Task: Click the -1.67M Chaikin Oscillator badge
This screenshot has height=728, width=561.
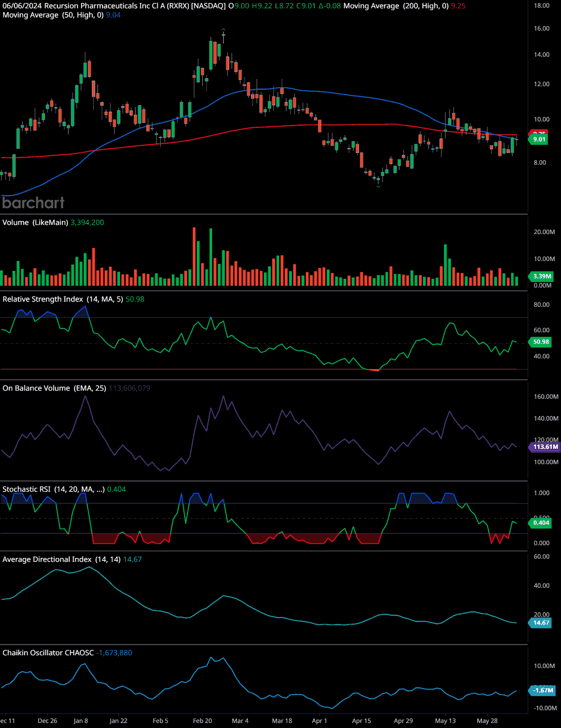Action: (x=543, y=690)
